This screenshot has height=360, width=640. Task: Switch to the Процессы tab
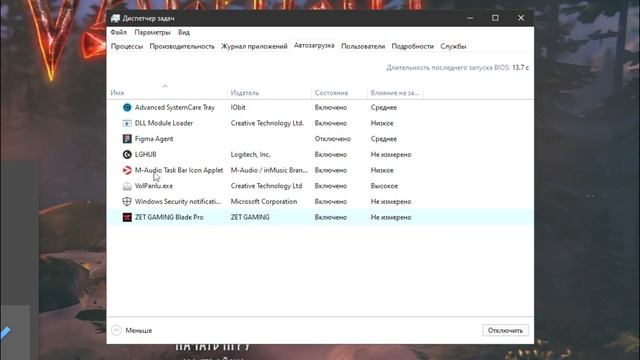(127, 47)
